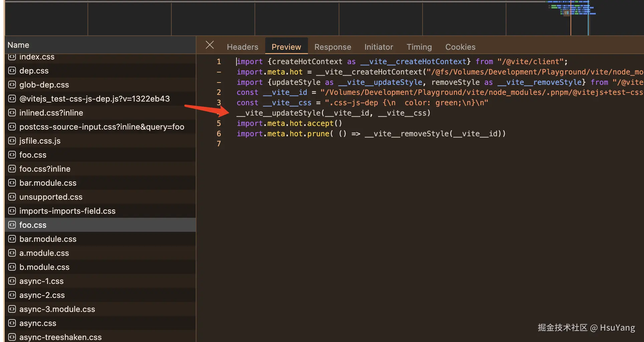This screenshot has width=644, height=342.
Task: Open the Response tab
Action: click(x=333, y=47)
